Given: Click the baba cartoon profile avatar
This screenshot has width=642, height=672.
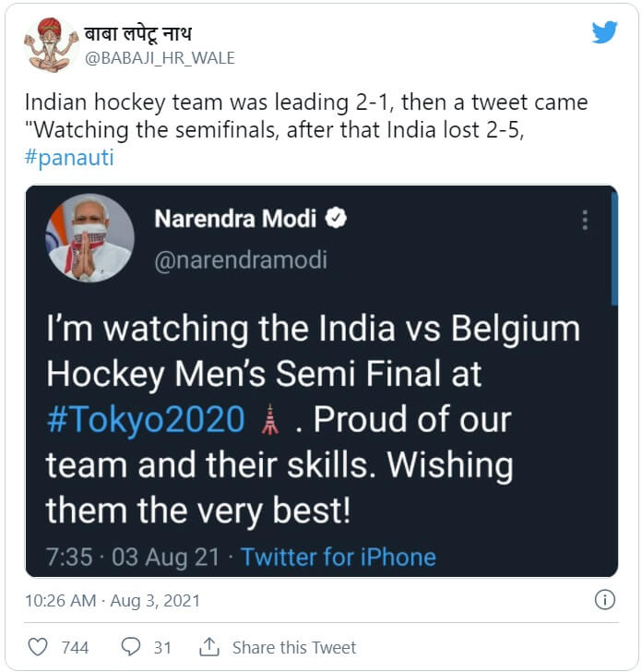Looking at the screenshot, I should coord(51,44).
